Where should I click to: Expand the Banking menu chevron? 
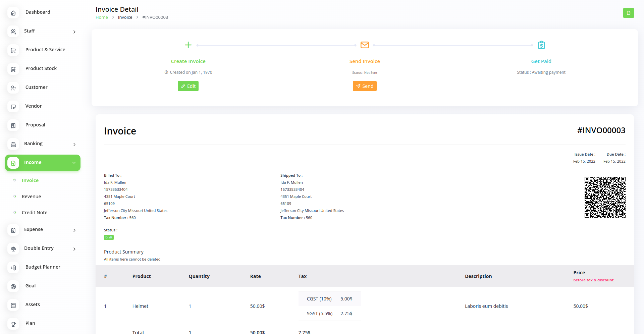[74, 145]
